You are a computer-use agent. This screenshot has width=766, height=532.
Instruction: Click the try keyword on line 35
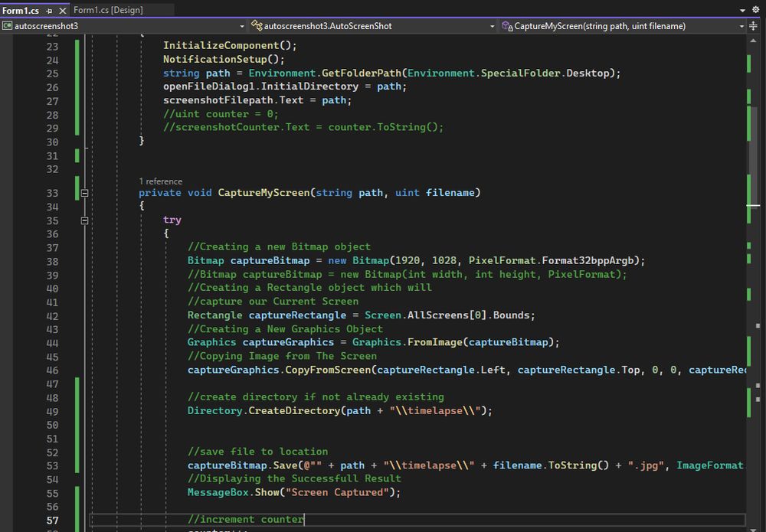[x=172, y=220]
